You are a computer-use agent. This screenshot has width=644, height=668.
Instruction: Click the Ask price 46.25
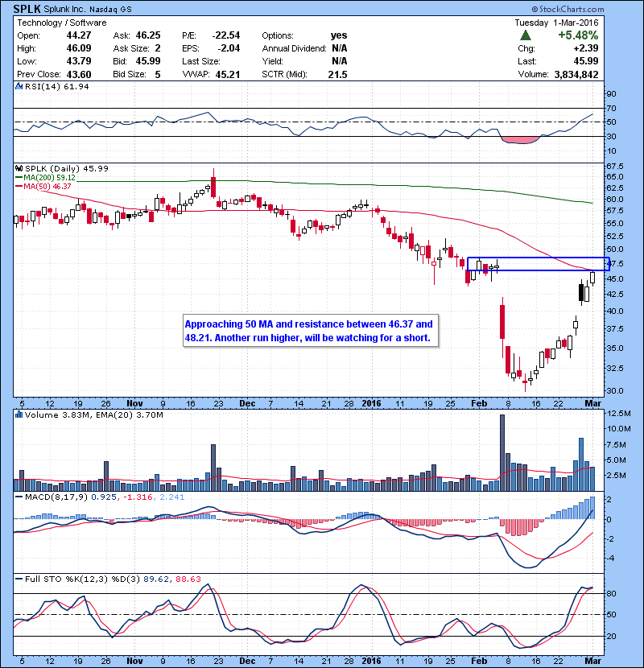(148, 35)
